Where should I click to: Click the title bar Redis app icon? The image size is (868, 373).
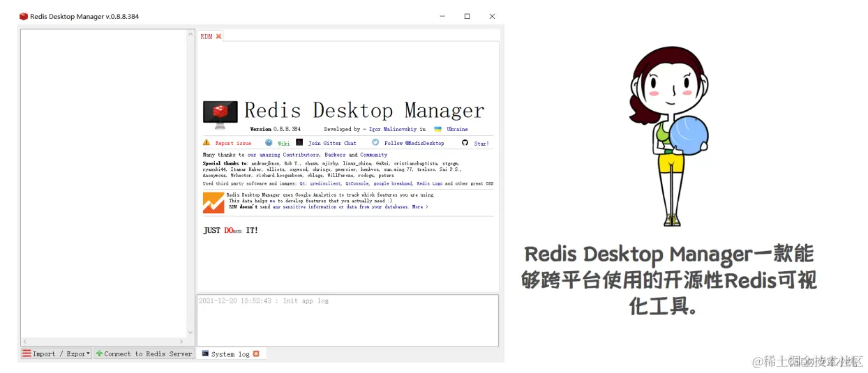(24, 16)
